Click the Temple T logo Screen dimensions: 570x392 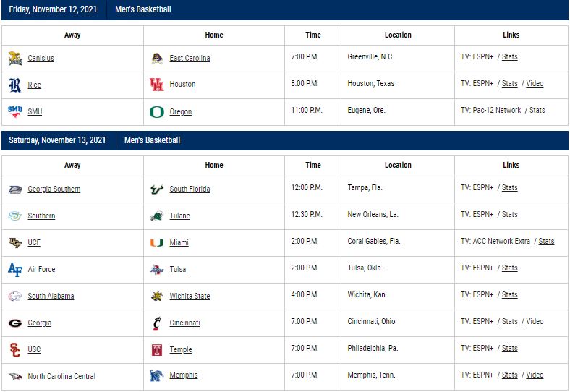[x=157, y=350]
